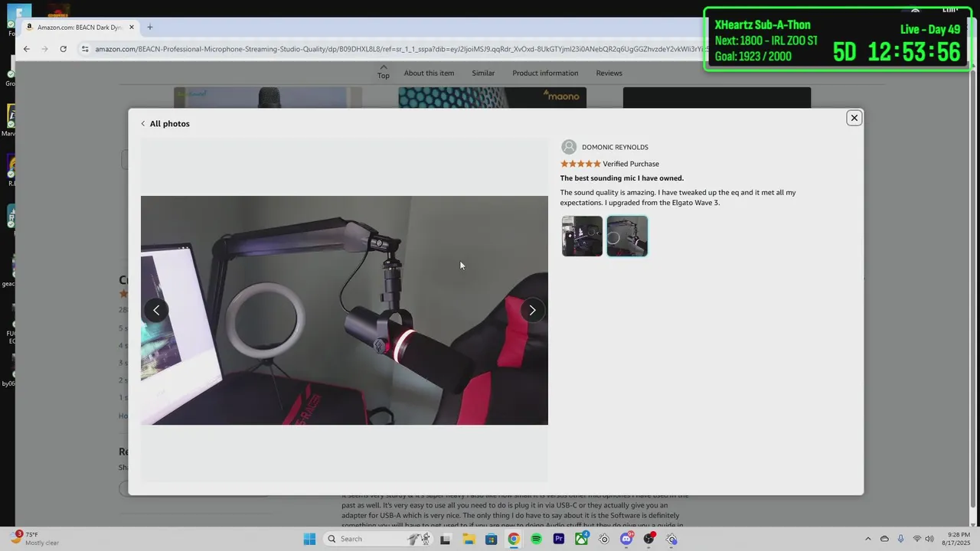Open Xbox app from taskbar
Screen dimensions: 980x551
point(582,539)
